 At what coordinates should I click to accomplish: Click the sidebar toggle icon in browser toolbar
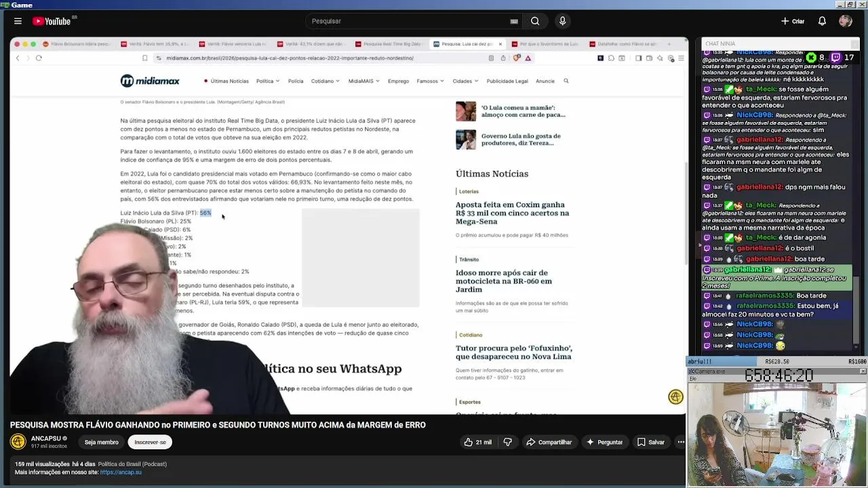point(638,58)
